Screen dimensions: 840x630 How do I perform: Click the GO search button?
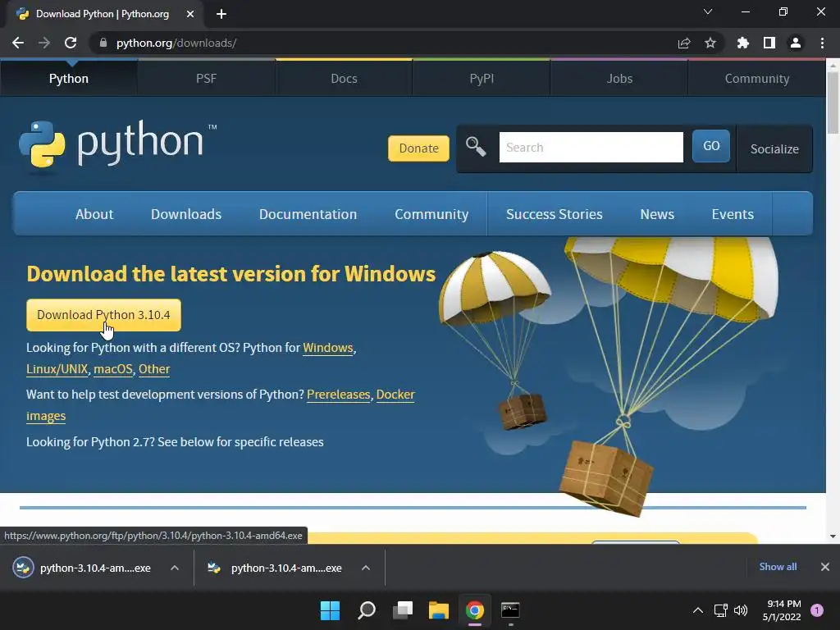tap(711, 146)
